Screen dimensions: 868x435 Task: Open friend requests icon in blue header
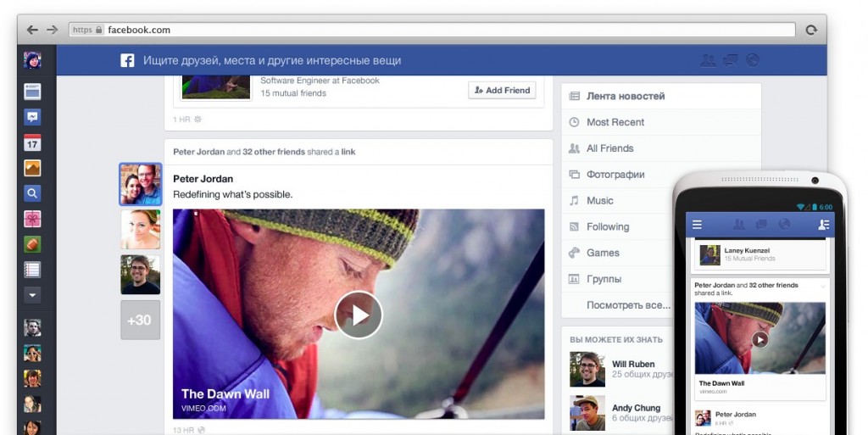pyautogui.click(x=708, y=60)
